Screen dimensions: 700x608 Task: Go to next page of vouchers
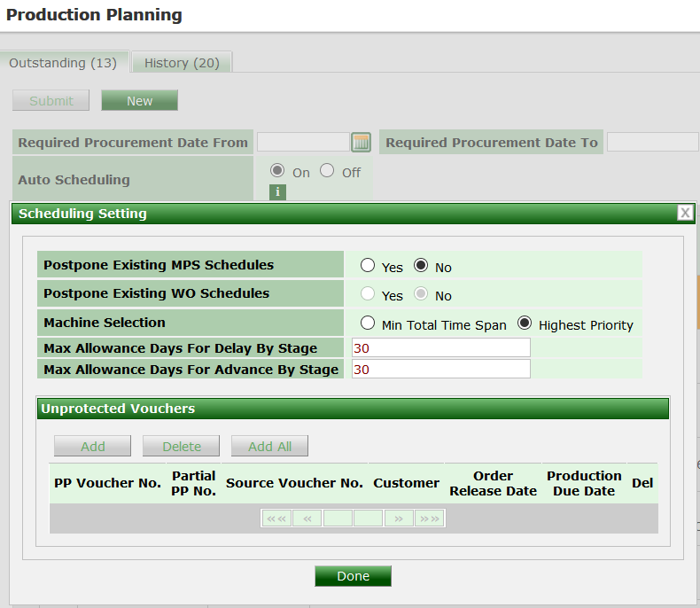click(x=399, y=518)
